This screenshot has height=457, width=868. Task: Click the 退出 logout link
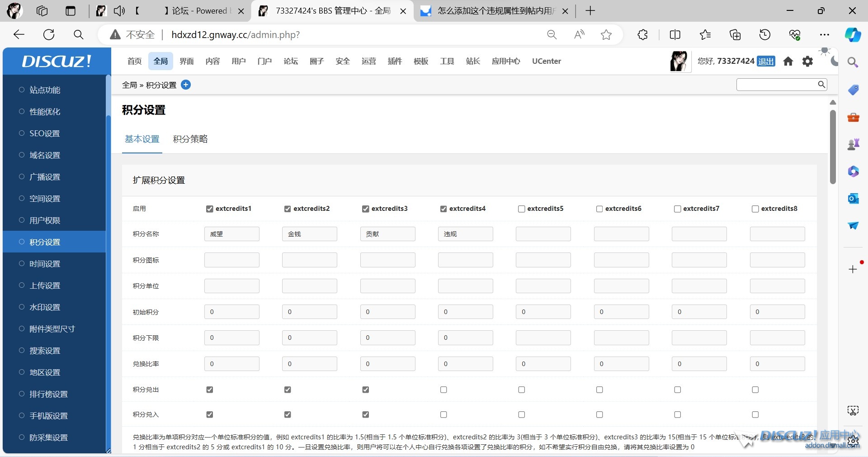pyautogui.click(x=766, y=61)
